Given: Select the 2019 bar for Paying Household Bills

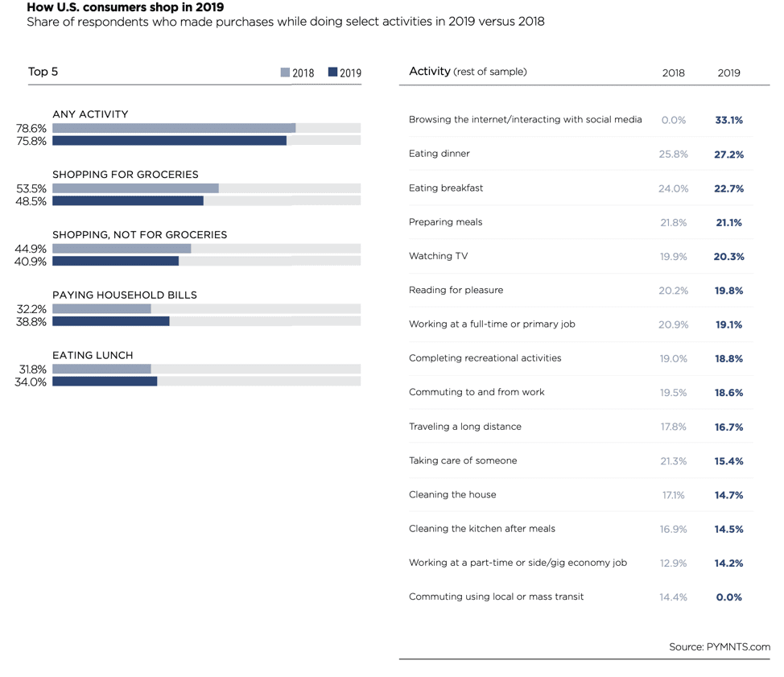Looking at the screenshot, I should 111,321.
